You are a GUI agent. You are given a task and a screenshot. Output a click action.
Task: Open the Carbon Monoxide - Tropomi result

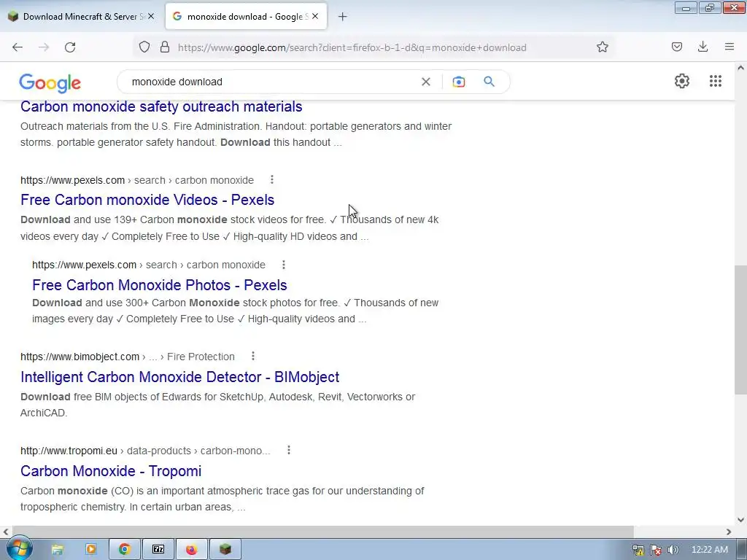111,471
